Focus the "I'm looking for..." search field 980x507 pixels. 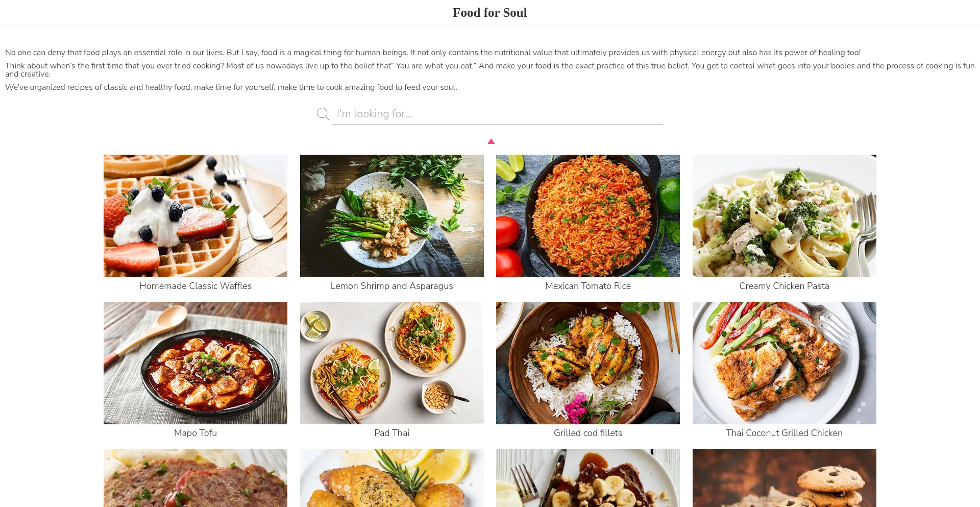pos(497,114)
